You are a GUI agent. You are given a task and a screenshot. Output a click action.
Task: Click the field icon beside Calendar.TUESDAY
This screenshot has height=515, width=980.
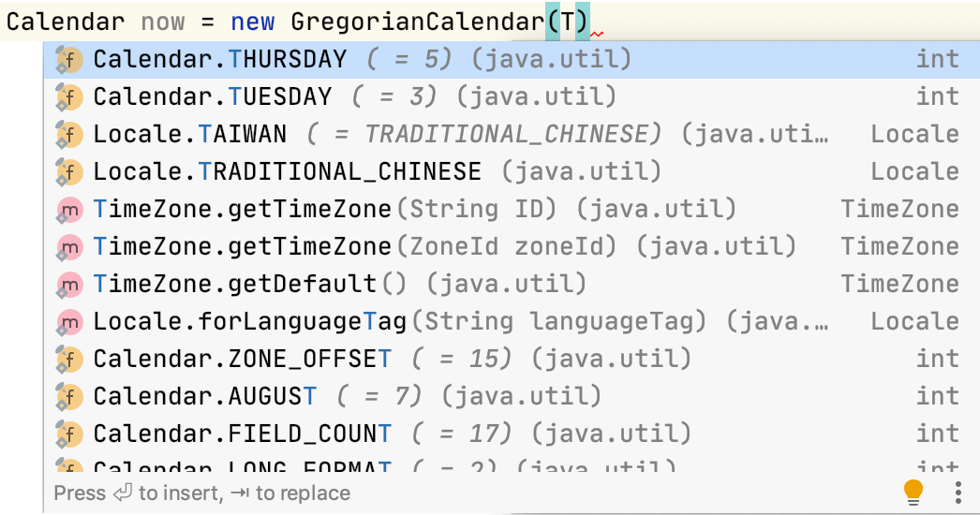(69, 97)
